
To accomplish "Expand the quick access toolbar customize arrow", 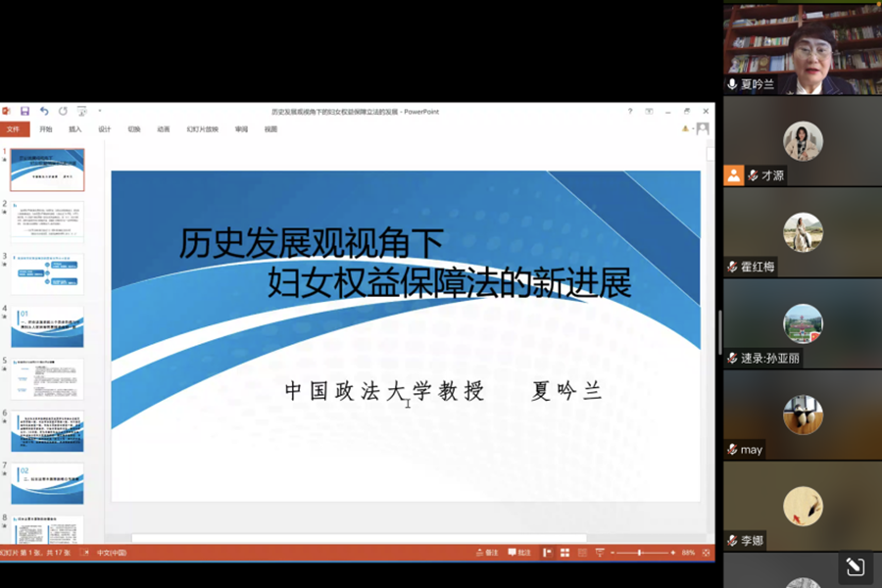I will click(100, 112).
